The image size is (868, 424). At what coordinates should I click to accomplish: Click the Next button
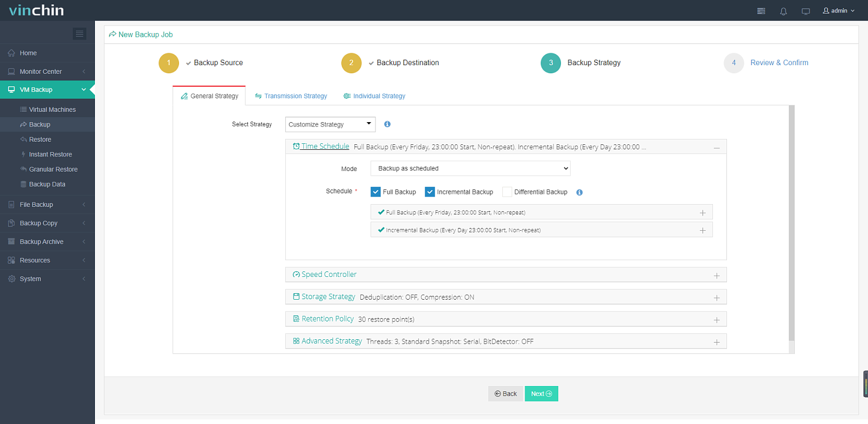coord(541,394)
